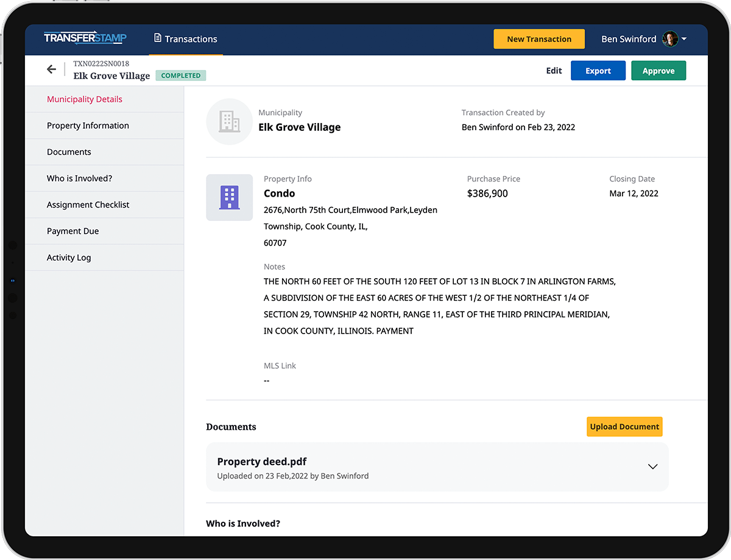Open Documents section from sidebar
The image size is (731, 560).
105,152
